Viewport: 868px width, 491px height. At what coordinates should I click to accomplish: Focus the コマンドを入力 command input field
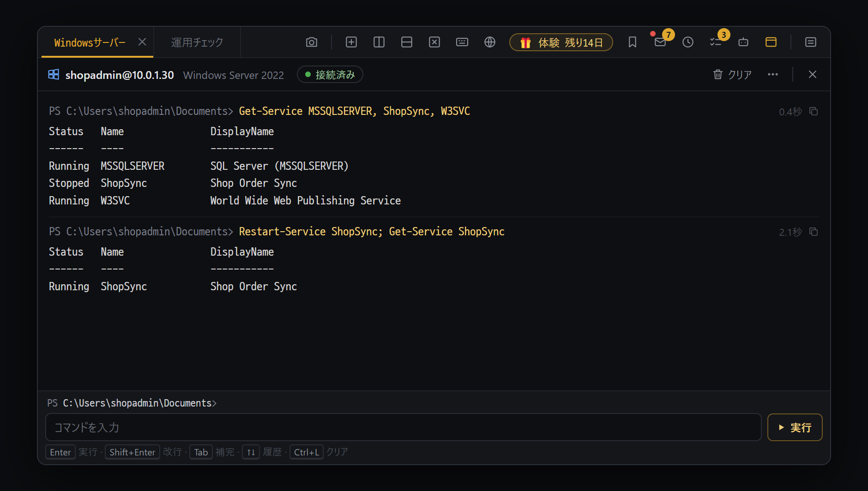404,427
